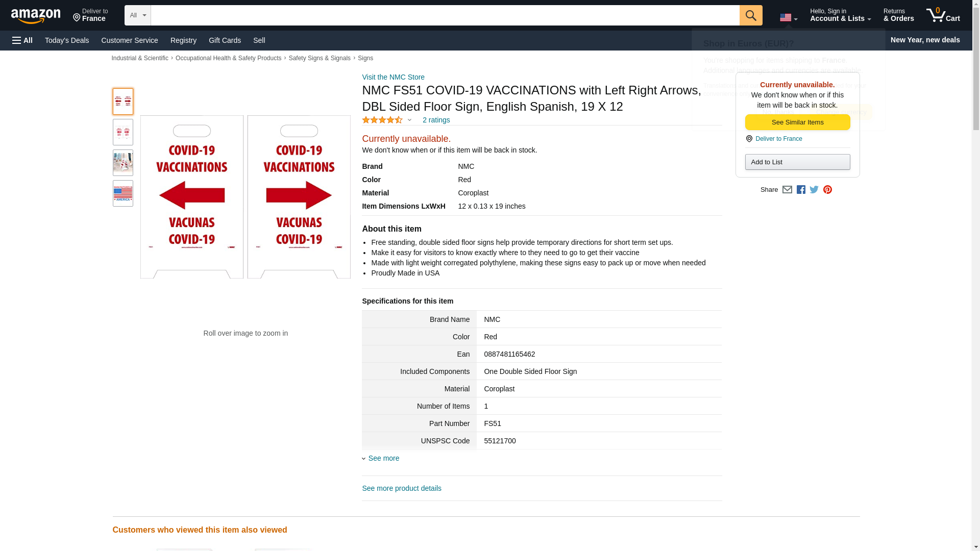Open the search category All dropdown
The width and height of the screenshot is (980, 551).
click(x=137, y=15)
